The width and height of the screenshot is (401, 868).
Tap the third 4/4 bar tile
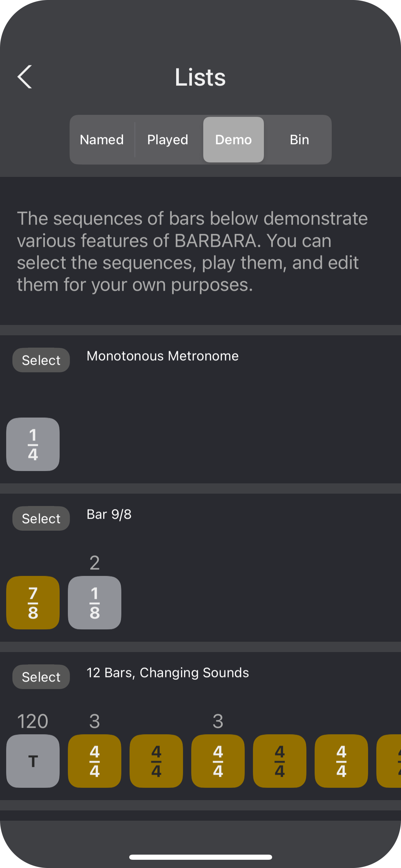[218, 761]
